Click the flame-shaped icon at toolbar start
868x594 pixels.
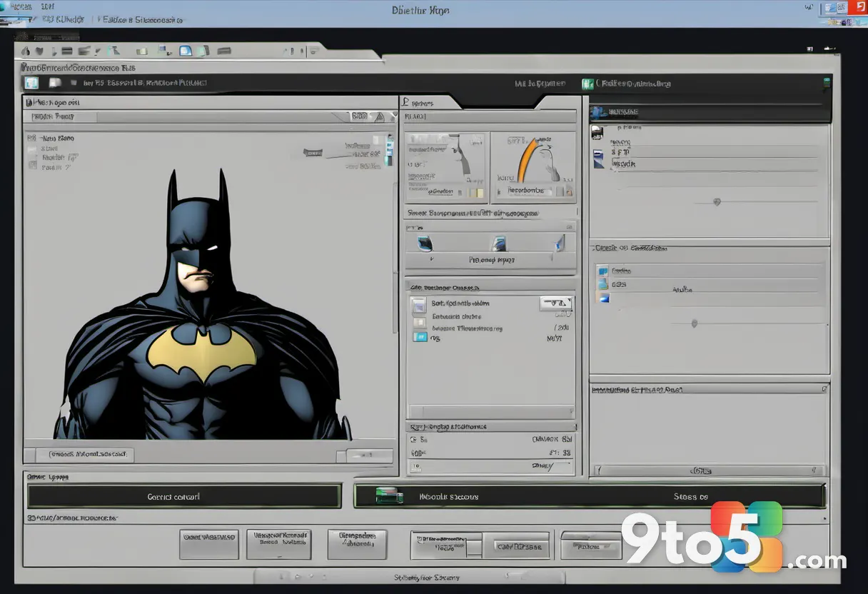pyautogui.click(x=26, y=51)
